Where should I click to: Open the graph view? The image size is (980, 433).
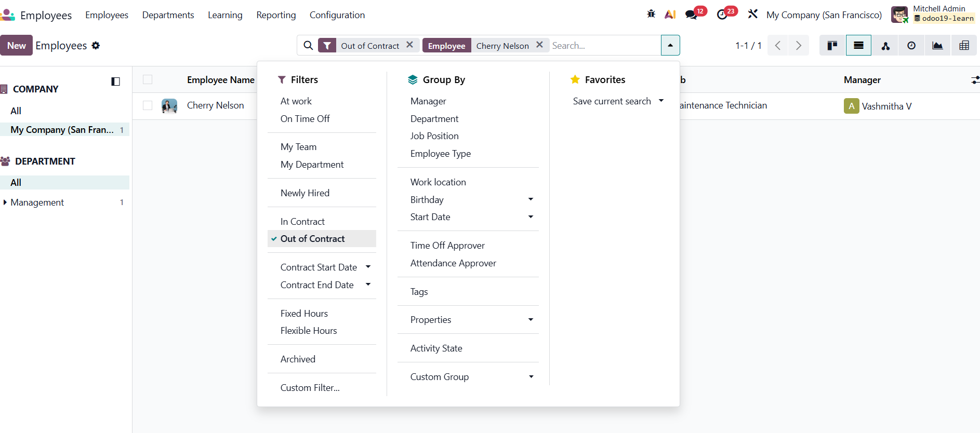[937, 46]
